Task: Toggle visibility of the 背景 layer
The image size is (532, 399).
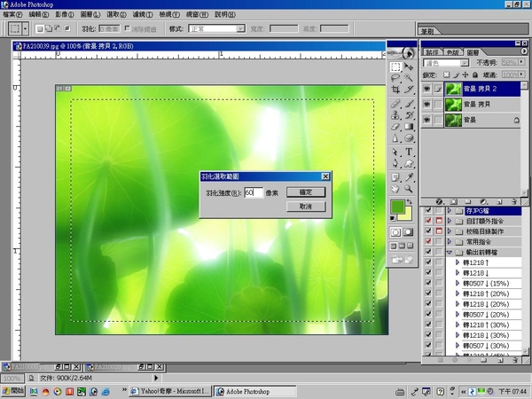Action: click(x=428, y=119)
